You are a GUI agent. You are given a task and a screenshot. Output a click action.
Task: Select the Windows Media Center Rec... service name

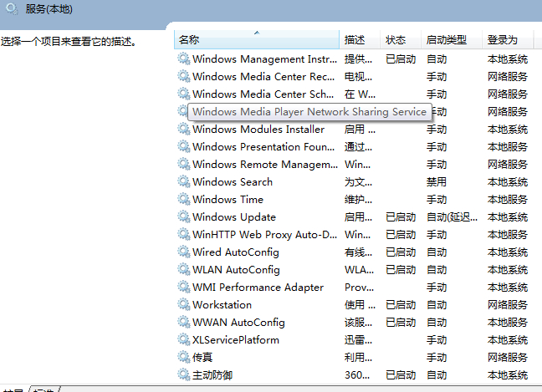pos(263,77)
